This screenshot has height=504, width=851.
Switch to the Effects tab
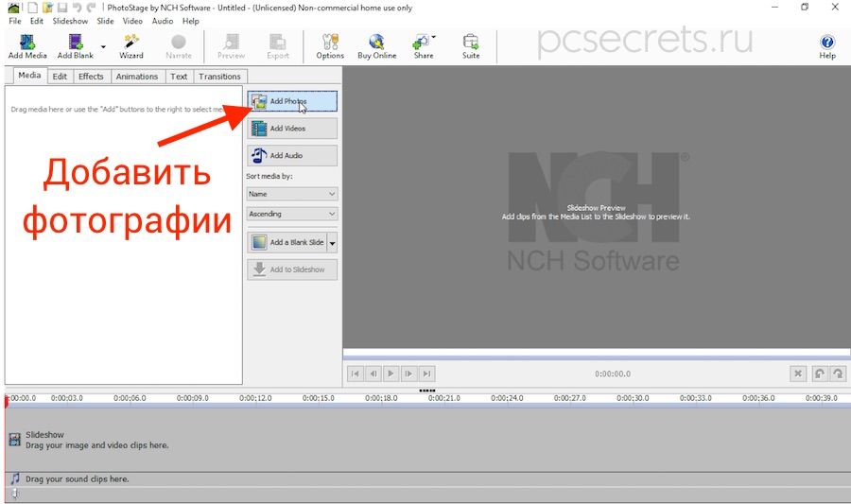click(91, 77)
